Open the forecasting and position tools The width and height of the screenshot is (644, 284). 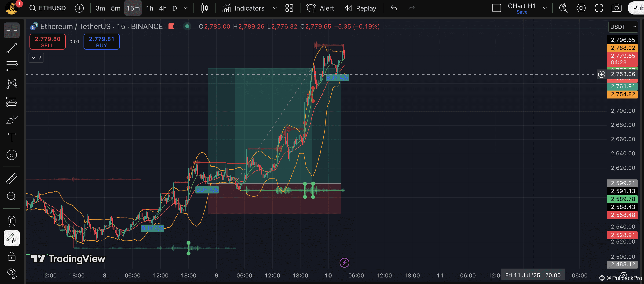click(x=12, y=102)
